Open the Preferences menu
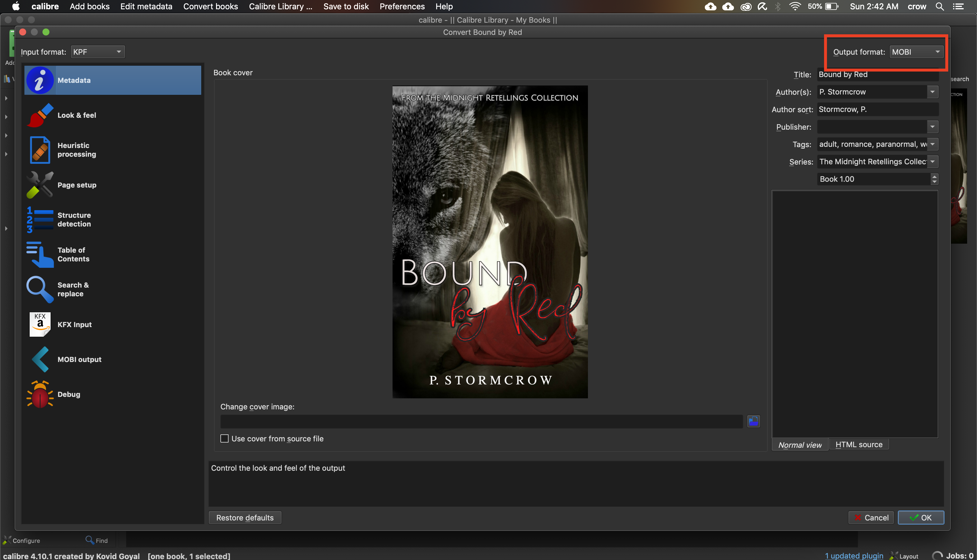 tap(402, 6)
